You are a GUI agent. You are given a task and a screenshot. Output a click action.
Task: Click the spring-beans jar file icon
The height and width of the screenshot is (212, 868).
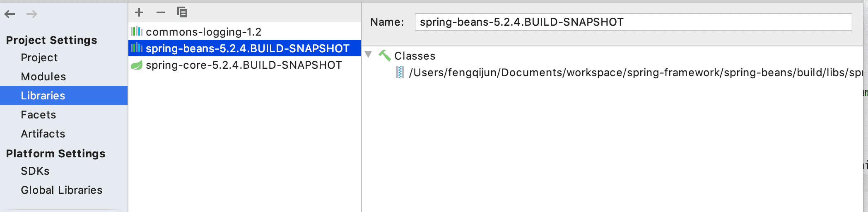click(400, 72)
